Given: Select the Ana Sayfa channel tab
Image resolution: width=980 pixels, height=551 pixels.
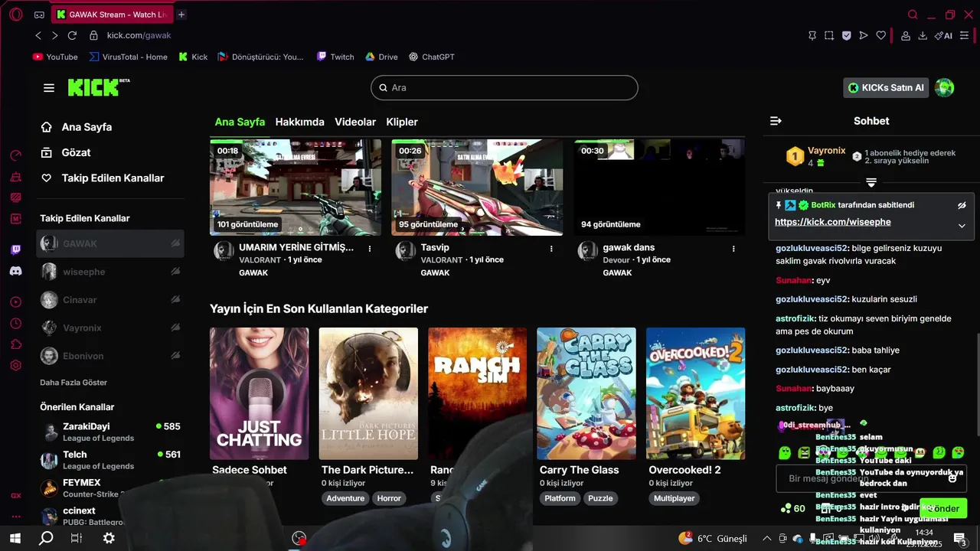Looking at the screenshot, I should pyautogui.click(x=240, y=122).
